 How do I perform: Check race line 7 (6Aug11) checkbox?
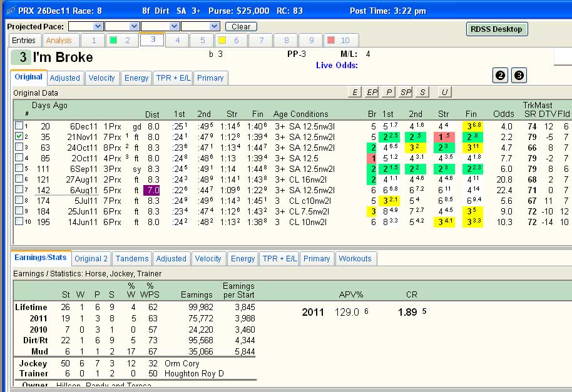[x=19, y=189]
